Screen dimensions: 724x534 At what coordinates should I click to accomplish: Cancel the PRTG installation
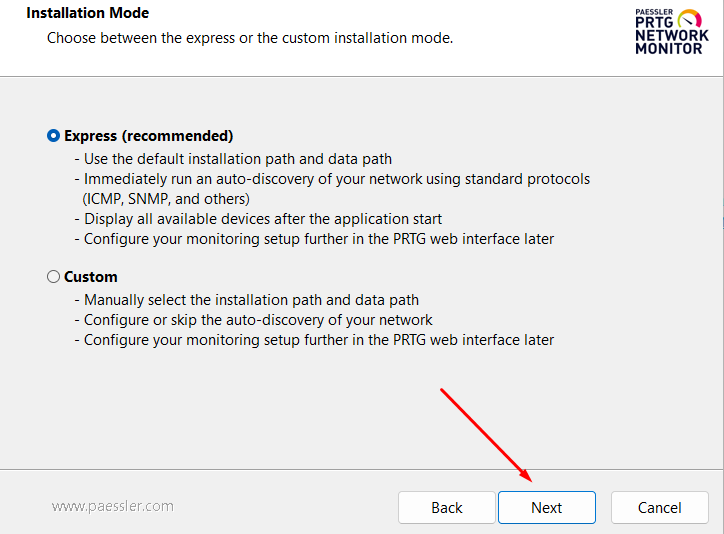[x=659, y=507]
